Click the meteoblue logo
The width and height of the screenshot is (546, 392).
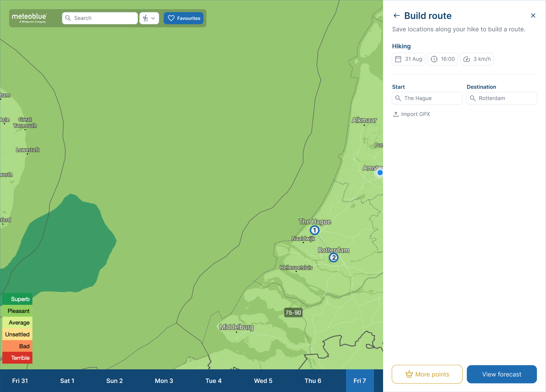(x=29, y=18)
